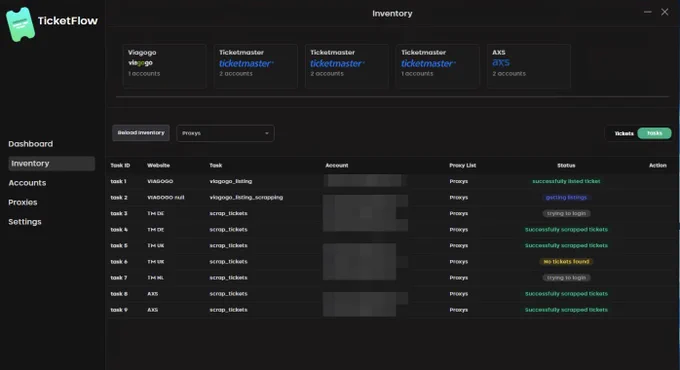Select the Viagogo account card logo
680x370 pixels.
140,63
